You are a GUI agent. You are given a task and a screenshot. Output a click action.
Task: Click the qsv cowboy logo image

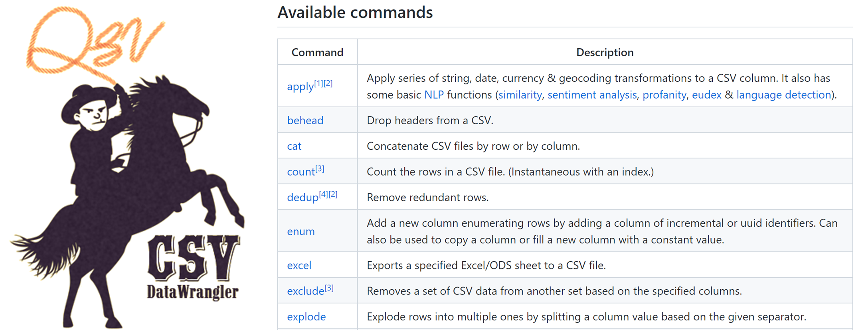(x=128, y=168)
